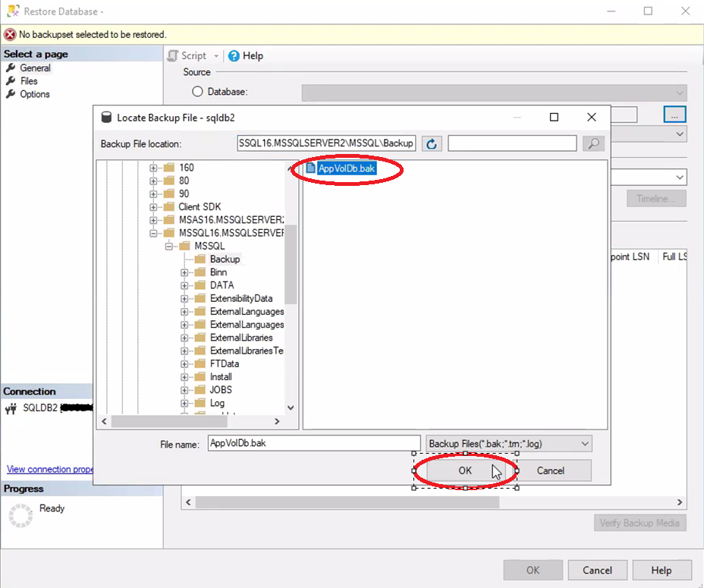Select the Backup folder in tree

pos(225,259)
